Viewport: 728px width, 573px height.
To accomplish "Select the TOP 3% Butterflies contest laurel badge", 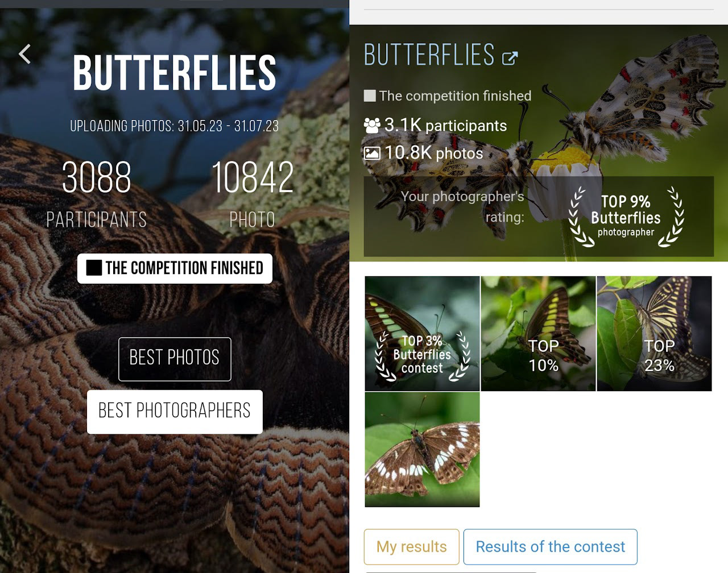I will tap(421, 354).
